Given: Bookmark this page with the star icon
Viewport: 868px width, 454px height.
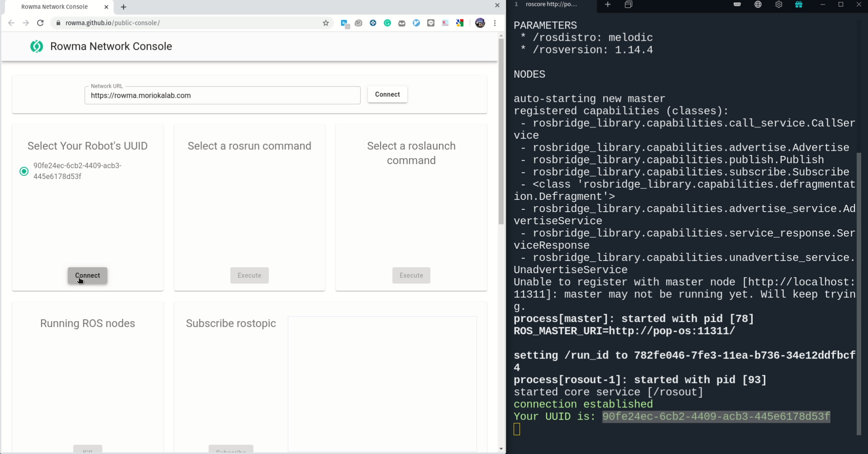Looking at the screenshot, I should (325, 23).
